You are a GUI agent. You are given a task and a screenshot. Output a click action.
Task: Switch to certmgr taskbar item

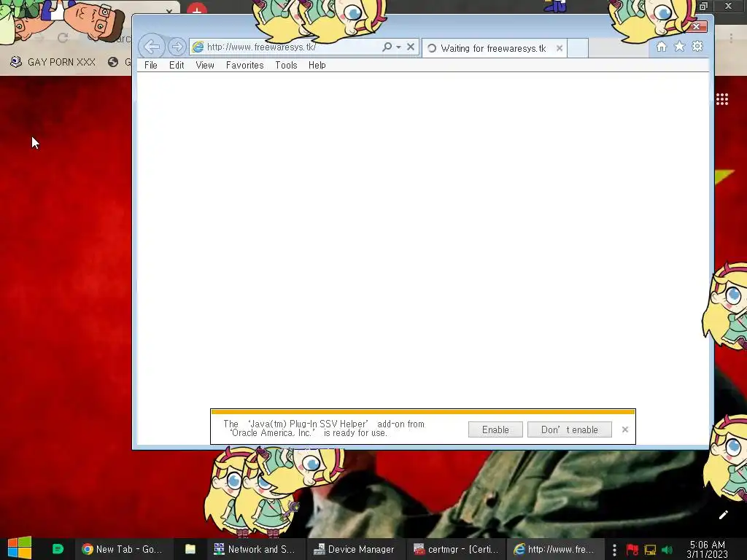click(x=456, y=549)
